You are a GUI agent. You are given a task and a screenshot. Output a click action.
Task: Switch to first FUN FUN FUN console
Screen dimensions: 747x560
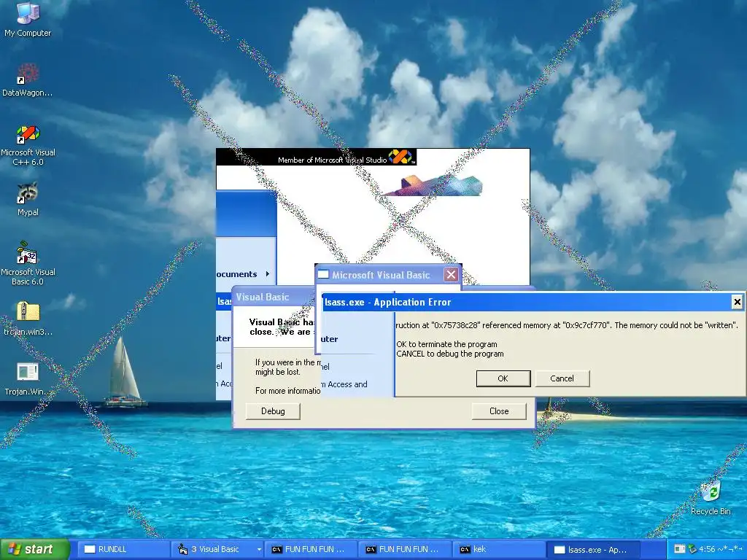coord(311,550)
